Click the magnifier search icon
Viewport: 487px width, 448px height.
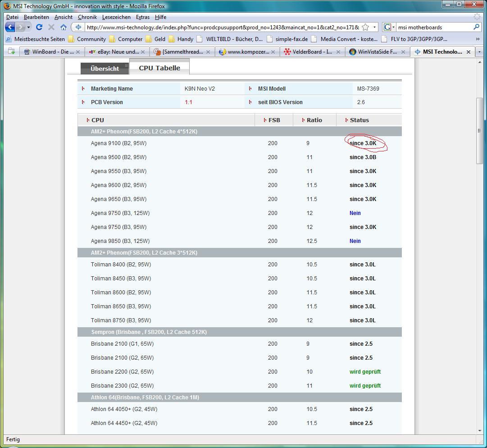tap(476, 27)
